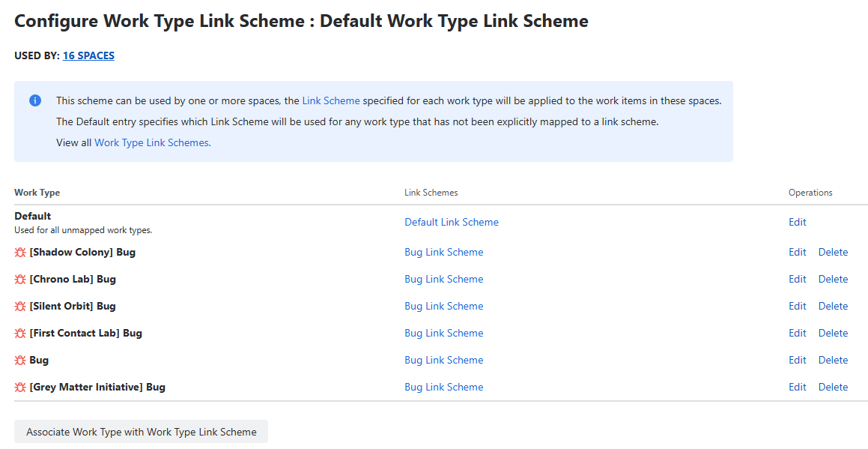
Task: Delete the [First Contact Lab] Bug mapping
Action: tap(833, 333)
